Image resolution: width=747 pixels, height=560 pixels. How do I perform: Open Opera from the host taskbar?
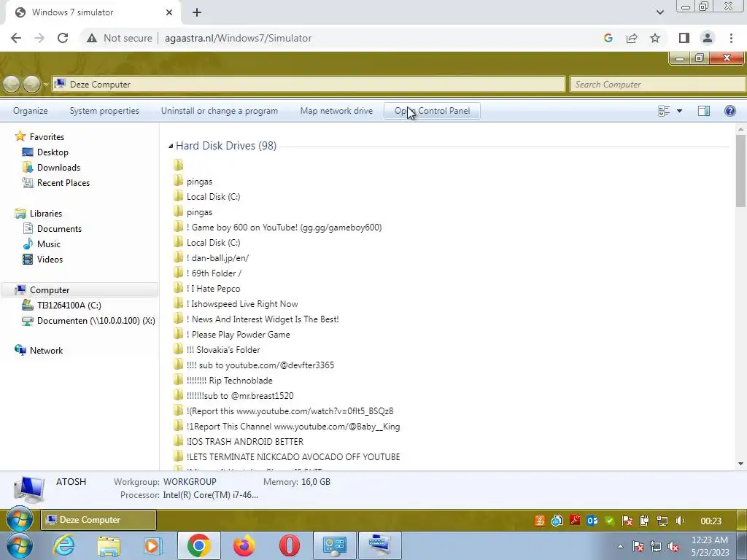[289, 545]
